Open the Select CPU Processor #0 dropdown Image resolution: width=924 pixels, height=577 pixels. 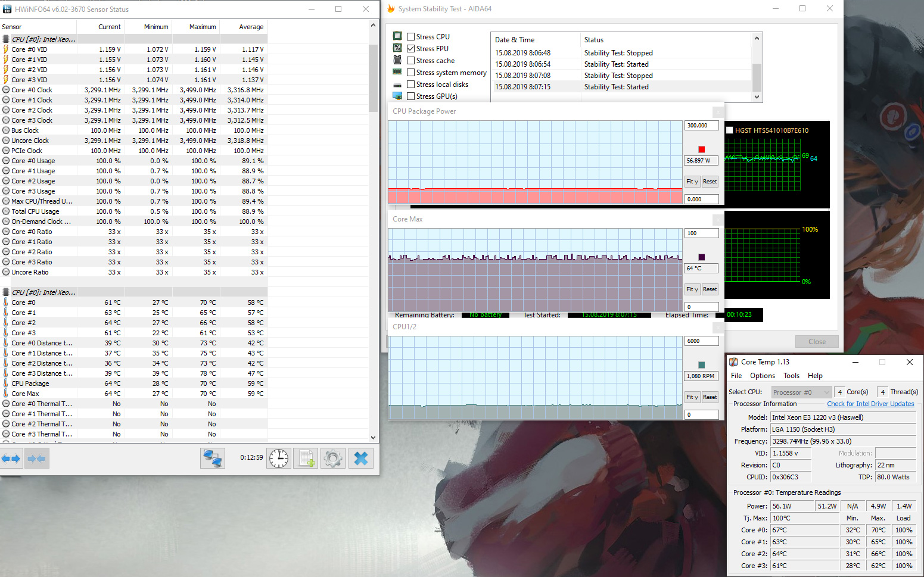[x=801, y=392]
